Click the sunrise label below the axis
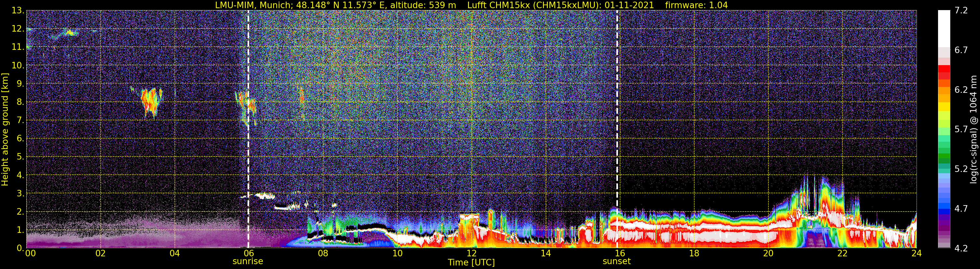 [248, 262]
